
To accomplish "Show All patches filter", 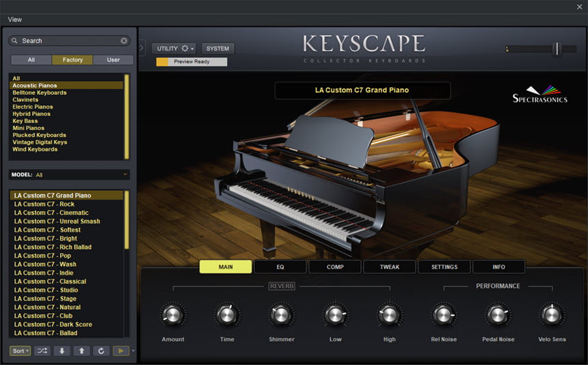I will pyautogui.click(x=31, y=60).
